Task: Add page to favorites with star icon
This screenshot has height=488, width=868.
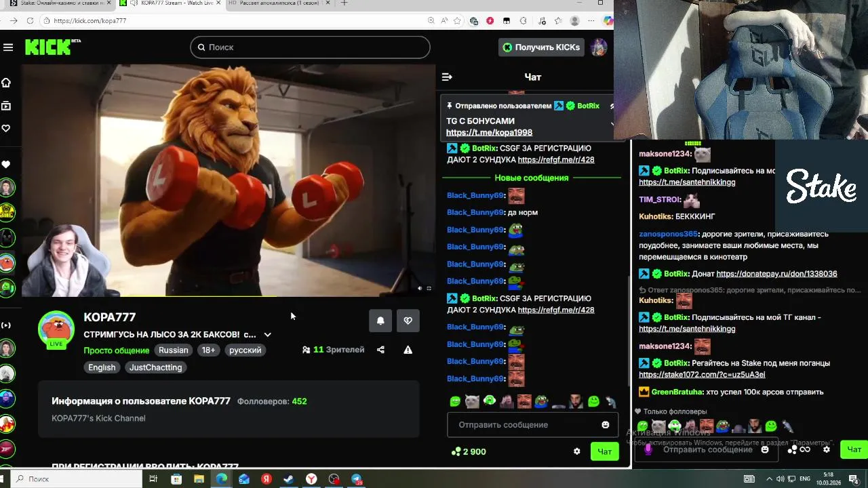Action: (x=457, y=21)
